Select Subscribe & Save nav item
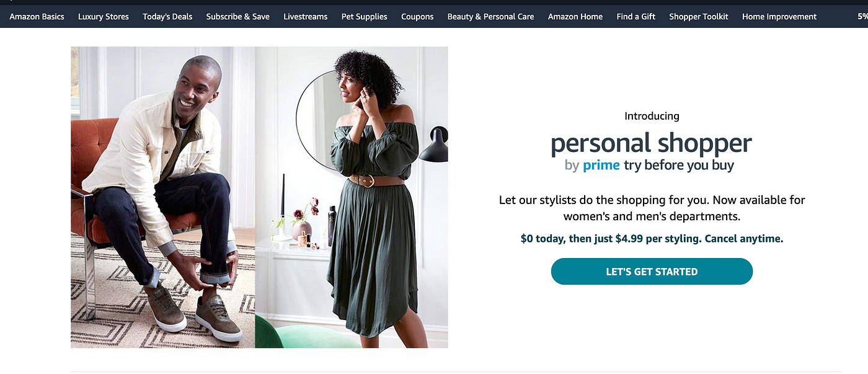This screenshot has height=374, width=868. click(238, 17)
